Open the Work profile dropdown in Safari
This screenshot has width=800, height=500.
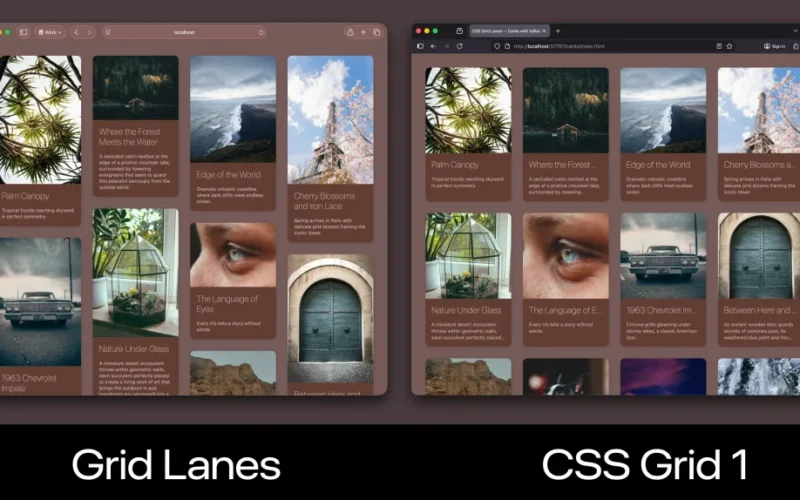[x=50, y=32]
